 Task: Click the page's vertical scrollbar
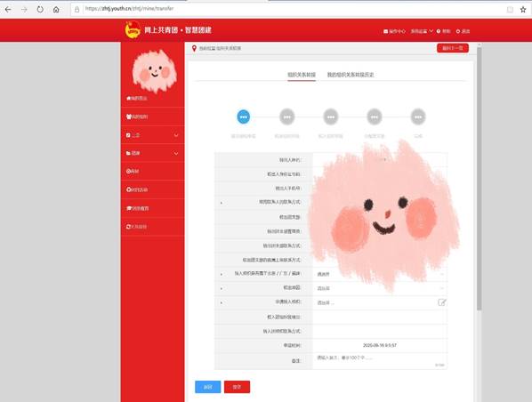[x=480, y=179]
